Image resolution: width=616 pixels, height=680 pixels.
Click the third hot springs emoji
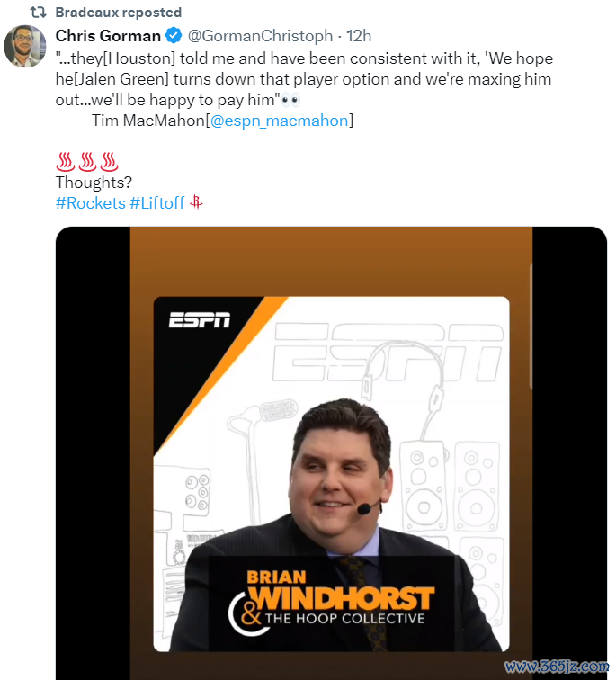click(x=109, y=162)
